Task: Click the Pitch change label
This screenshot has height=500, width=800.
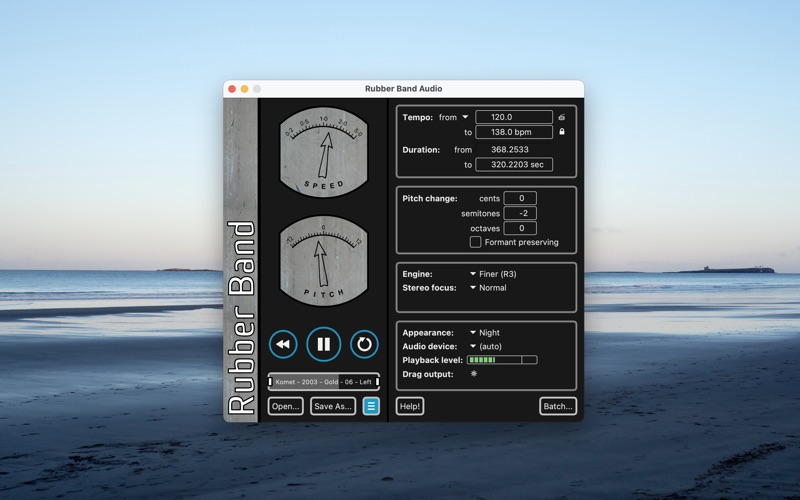Action: 430,198
